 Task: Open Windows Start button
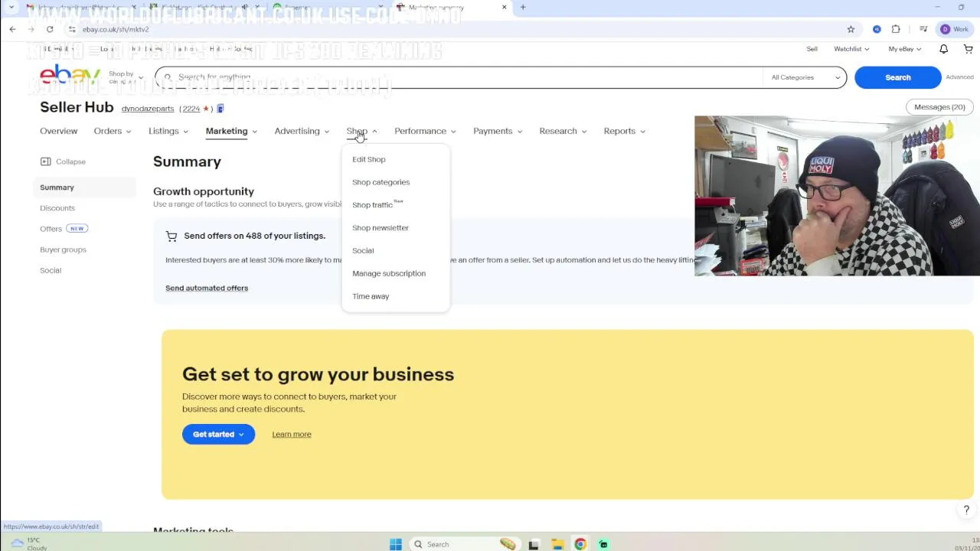(396, 544)
